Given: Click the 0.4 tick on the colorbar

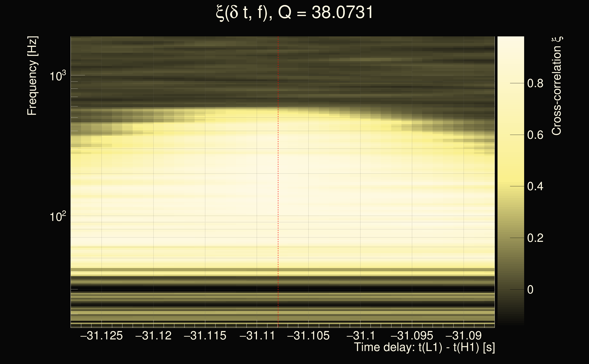Looking at the screenshot, I should (x=535, y=186).
